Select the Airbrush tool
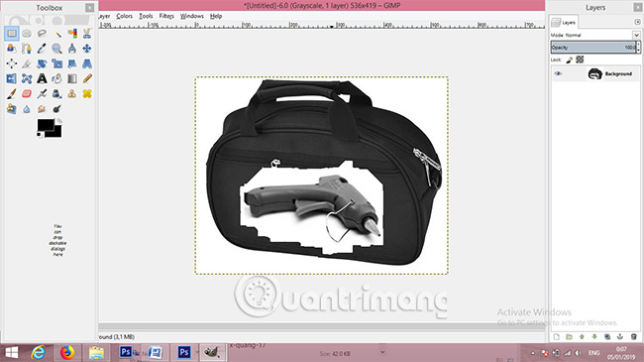644x362 pixels. coord(42,94)
